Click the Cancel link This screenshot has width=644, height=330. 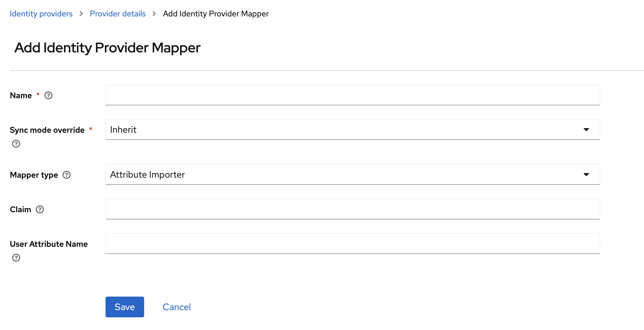177,307
